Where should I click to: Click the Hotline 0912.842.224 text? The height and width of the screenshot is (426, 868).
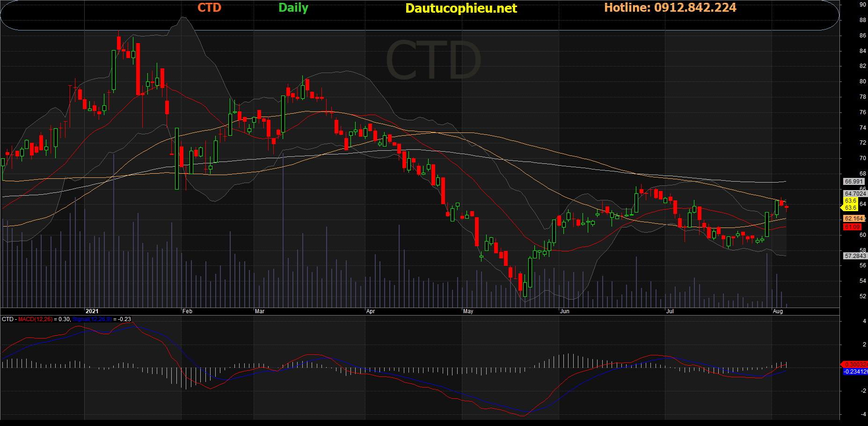(x=670, y=7)
